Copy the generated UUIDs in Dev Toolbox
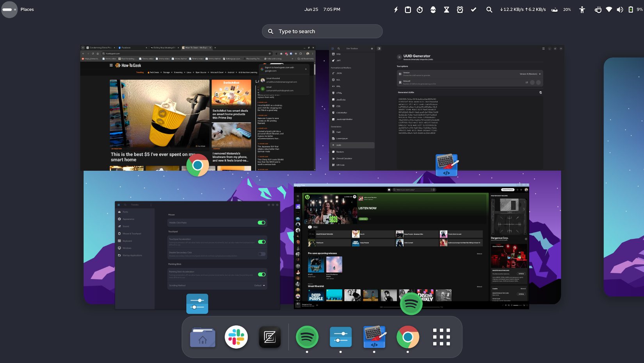Image resolution: width=644 pixels, height=363 pixels. pyautogui.click(x=541, y=93)
